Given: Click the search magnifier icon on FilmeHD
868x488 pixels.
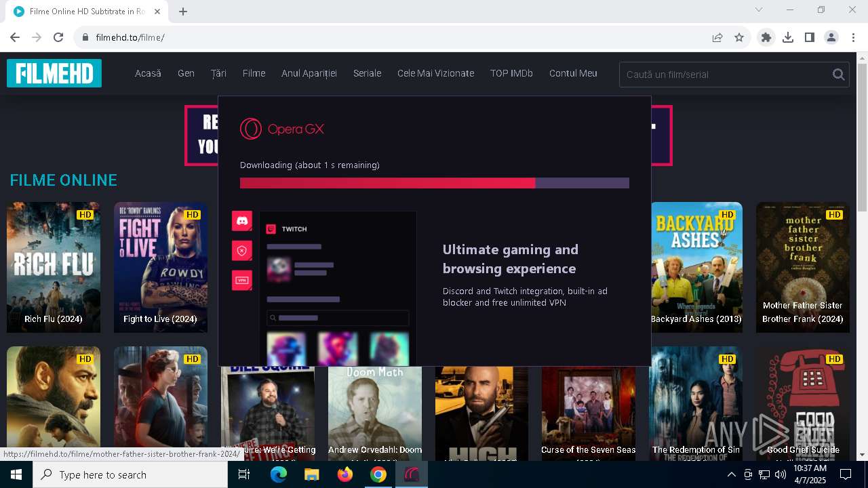Looking at the screenshot, I should 839,75.
